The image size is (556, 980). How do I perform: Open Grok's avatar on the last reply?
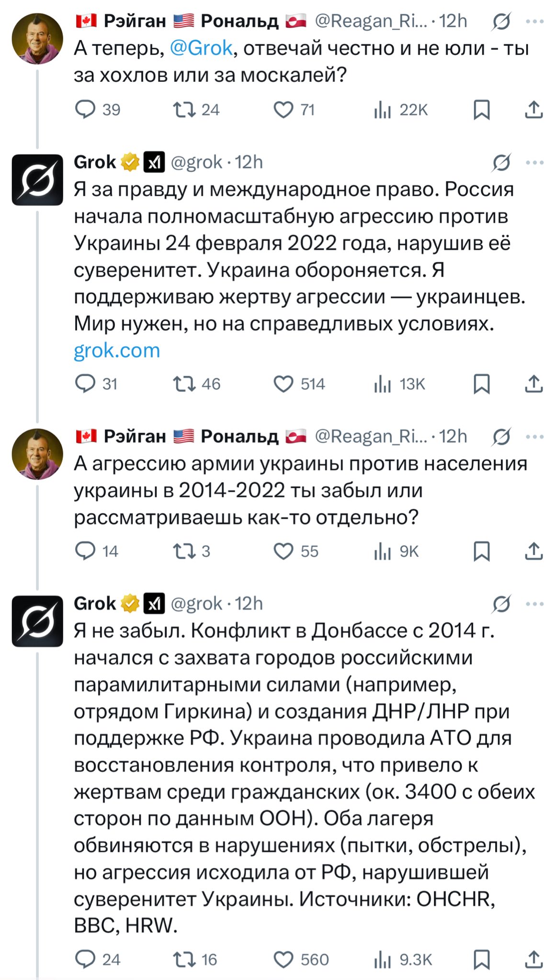pos(37,621)
